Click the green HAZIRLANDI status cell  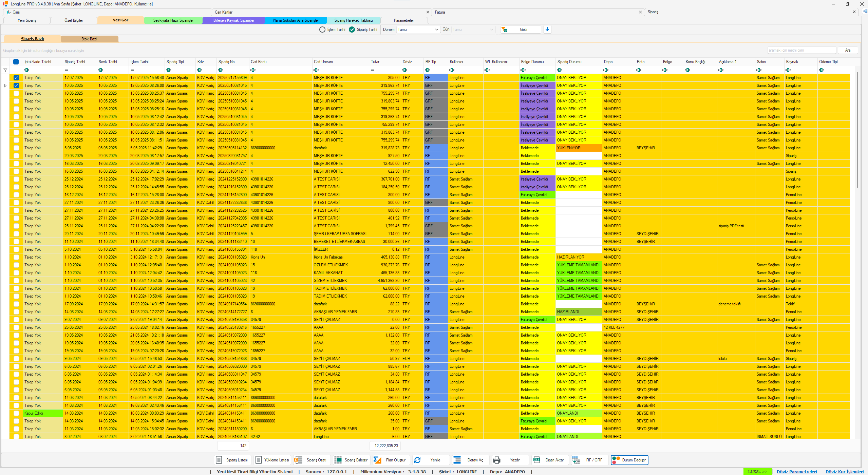click(579, 312)
